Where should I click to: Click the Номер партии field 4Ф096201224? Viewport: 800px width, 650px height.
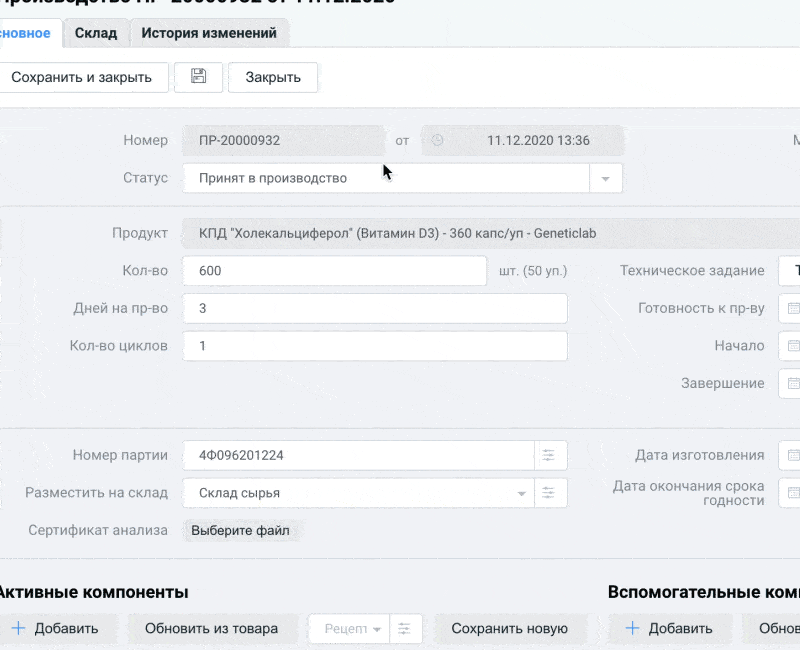359,455
